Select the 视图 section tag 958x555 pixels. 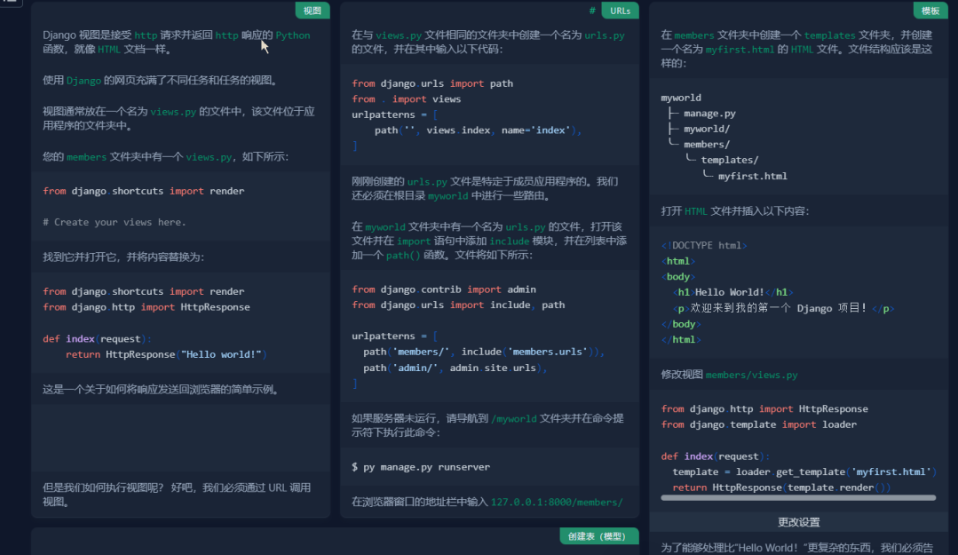click(x=312, y=10)
